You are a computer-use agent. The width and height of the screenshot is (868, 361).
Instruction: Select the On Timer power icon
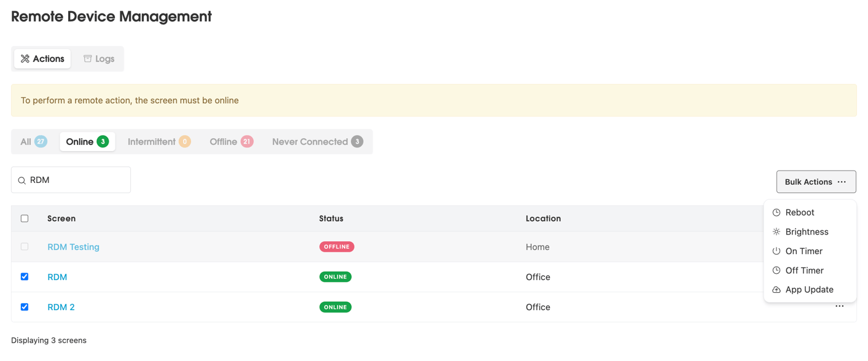pos(775,250)
